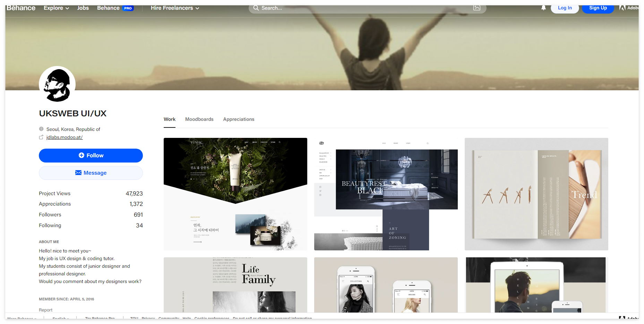Click the UKSWEB profile avatar
This screenshot has height=324, width=644.
click(x=57, y=84)
